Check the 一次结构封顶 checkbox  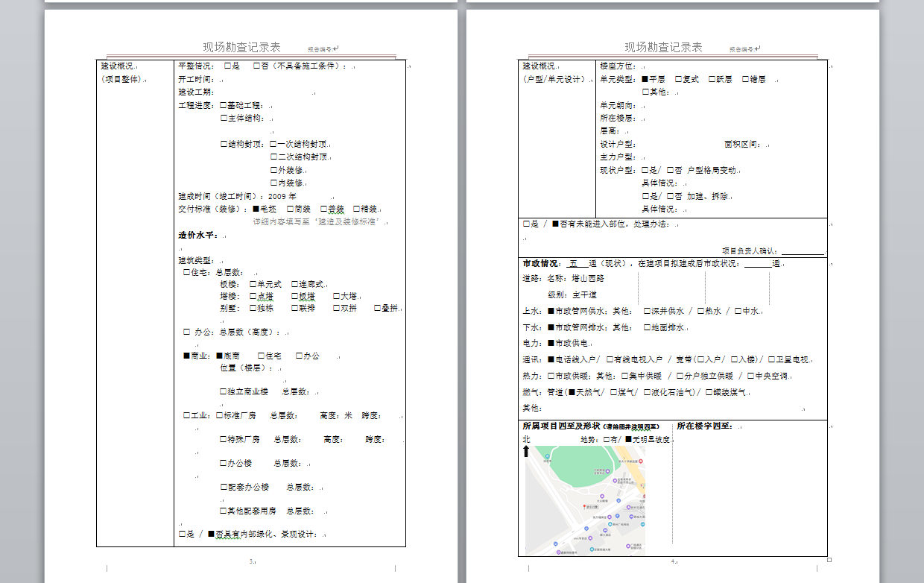[273, 144]
